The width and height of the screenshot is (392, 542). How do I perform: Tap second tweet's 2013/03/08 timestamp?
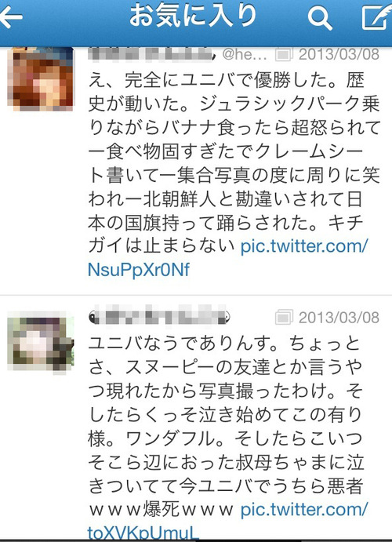[339, 318]
